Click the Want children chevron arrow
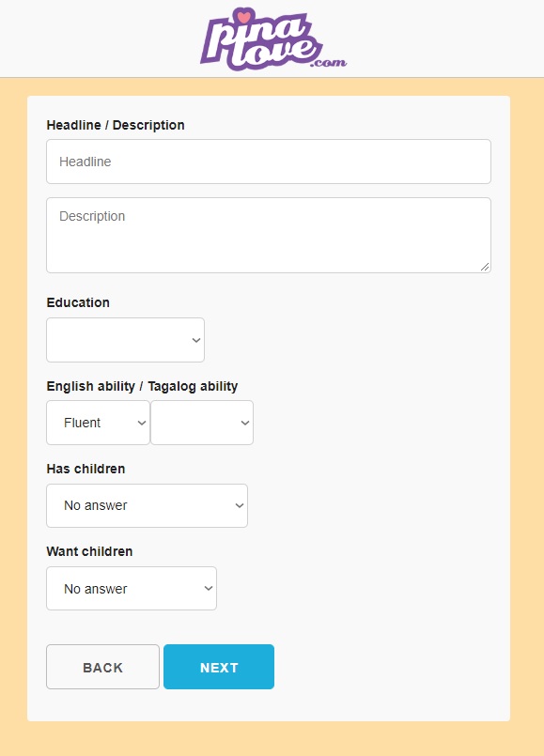 click(209, 588)
